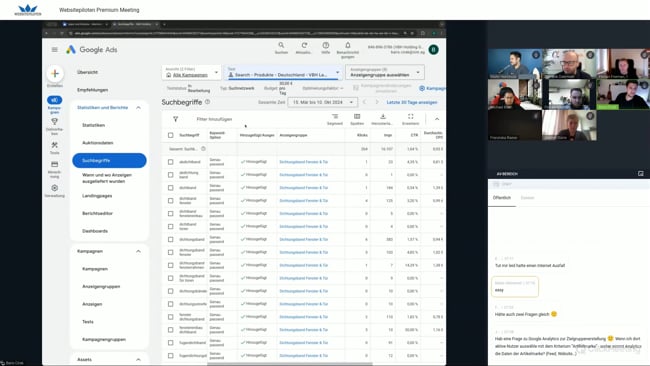Click the top-left participant video thumbnail
Screen dimensions: 650x366
coord(515,63)
